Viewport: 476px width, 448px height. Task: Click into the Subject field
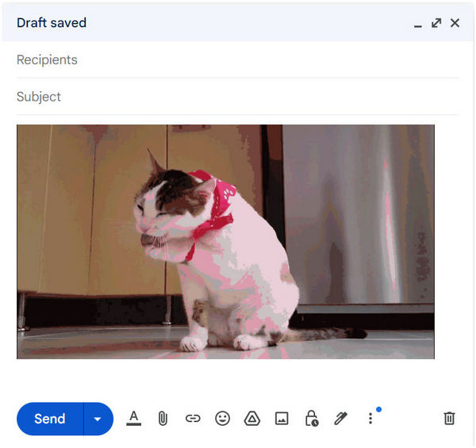point(238,97)
